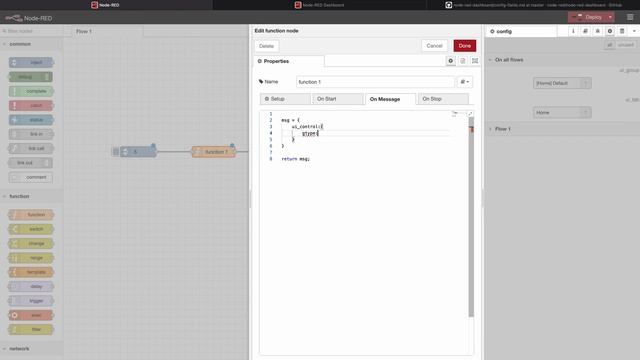640x360 pixels.
Task: Select the complete node in palette
Action: pyautogui.click(x=31, y=91)
